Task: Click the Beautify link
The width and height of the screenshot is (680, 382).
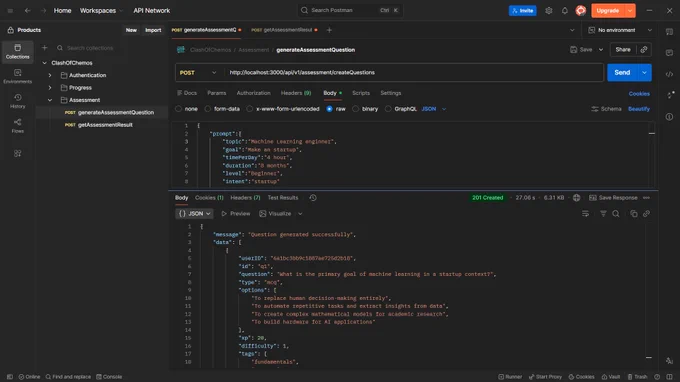Action: pyautogui.click(x=639, y=109)
